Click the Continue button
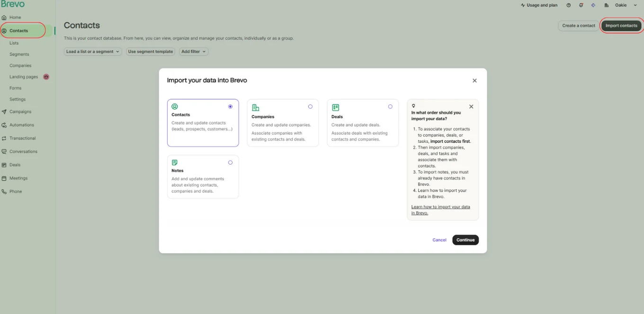644x314 pixels. tap(465, 240)
